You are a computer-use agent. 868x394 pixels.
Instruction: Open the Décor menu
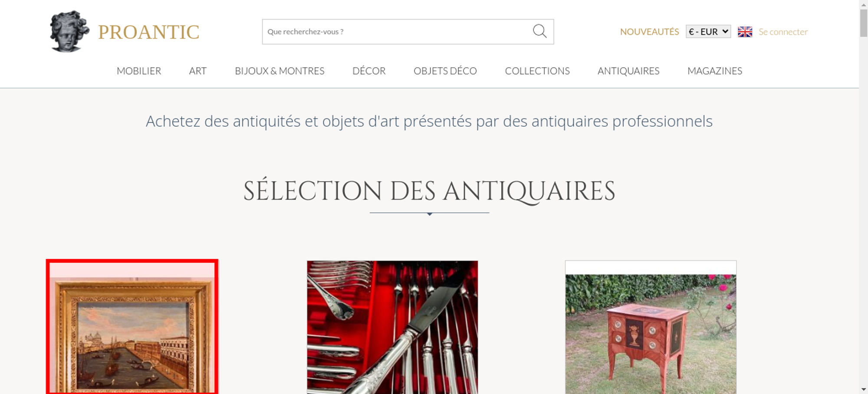click(x=369, y=71)
